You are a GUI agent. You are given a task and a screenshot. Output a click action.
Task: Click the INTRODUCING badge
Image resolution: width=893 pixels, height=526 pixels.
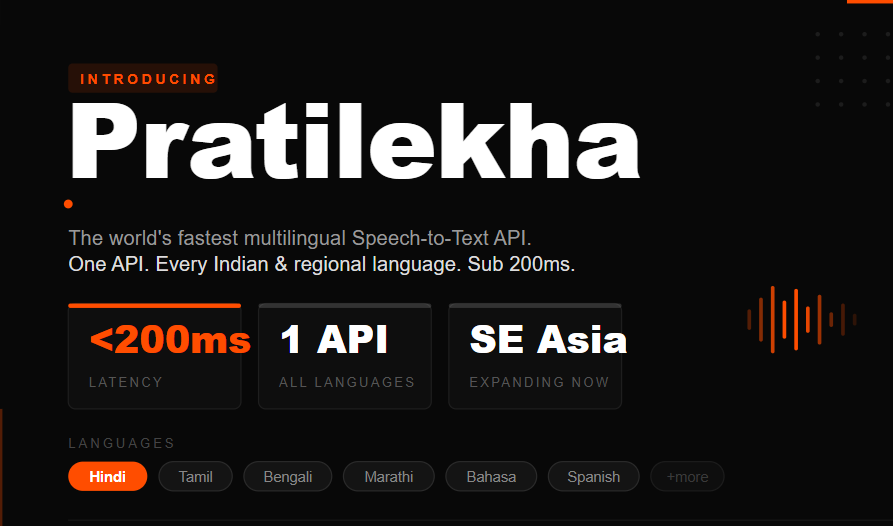[143, 79]
